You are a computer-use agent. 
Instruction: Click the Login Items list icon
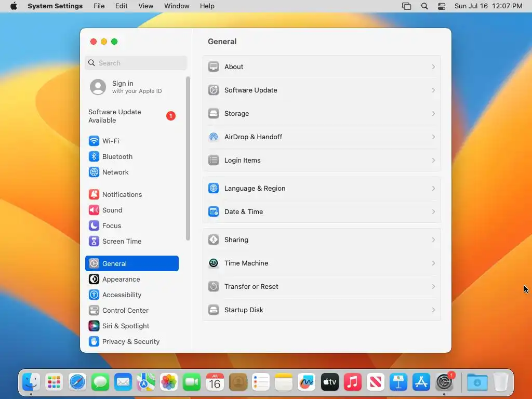[x=214, y=160]
